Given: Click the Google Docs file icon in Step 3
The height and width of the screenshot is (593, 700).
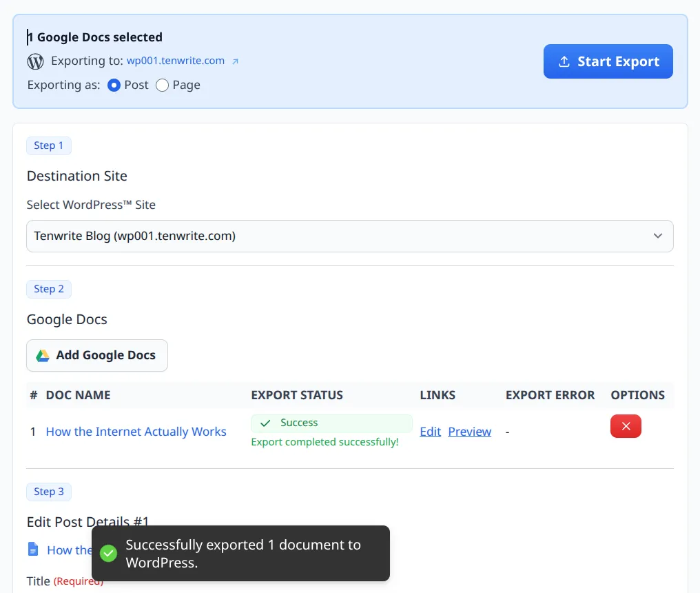Looking at the screenshot, I should [x=32, y=549].
